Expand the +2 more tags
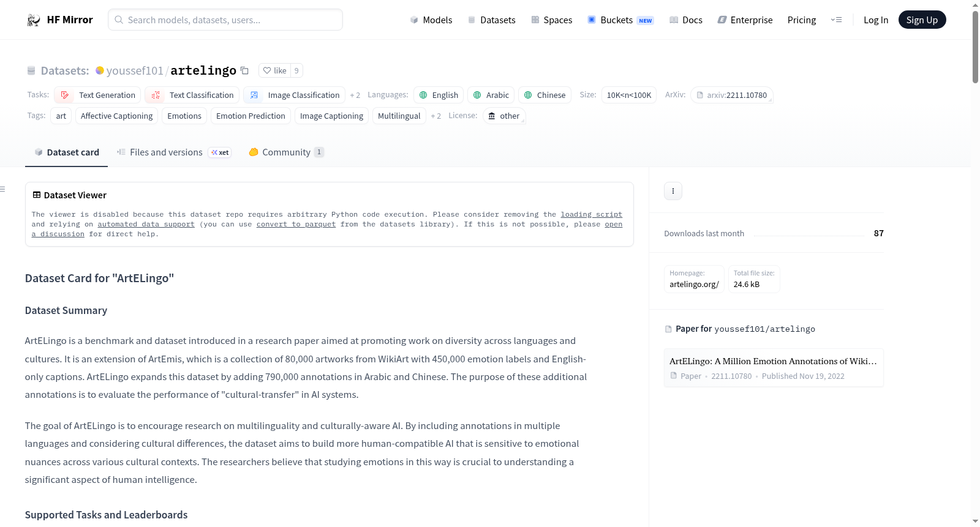The image size is (980, 527). pyautogui.click(x=436, y=116)
